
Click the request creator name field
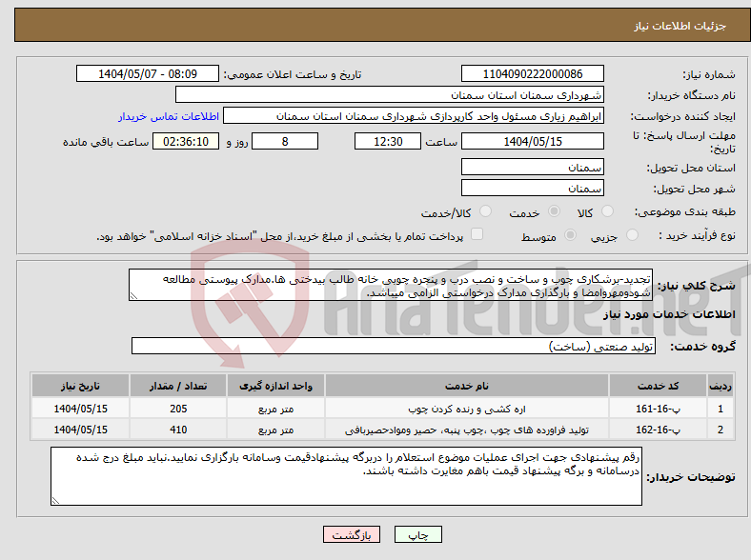(x=413, y=116)
